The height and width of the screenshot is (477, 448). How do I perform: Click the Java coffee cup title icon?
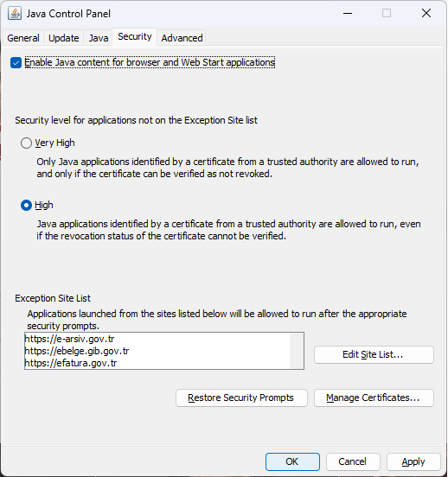[x=15, y=14]
